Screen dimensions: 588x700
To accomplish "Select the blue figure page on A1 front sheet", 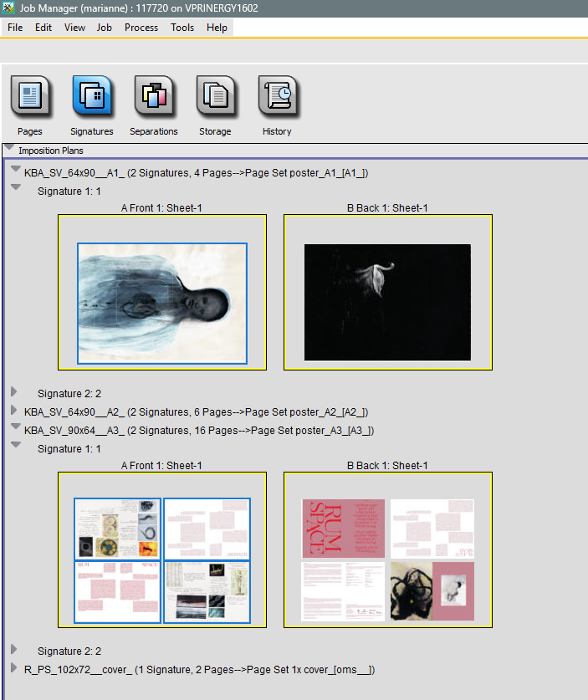I will pyautogui.click(x=162, y=304).
